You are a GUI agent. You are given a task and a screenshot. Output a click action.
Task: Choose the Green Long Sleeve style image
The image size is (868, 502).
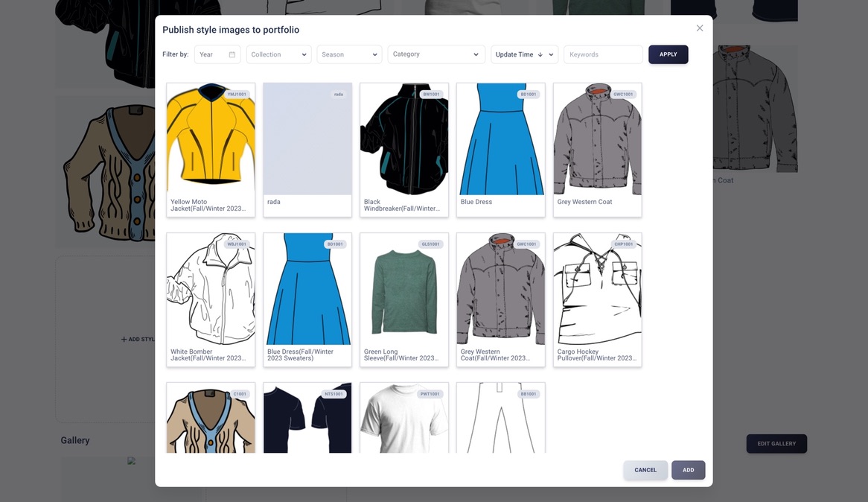(404, 289)
